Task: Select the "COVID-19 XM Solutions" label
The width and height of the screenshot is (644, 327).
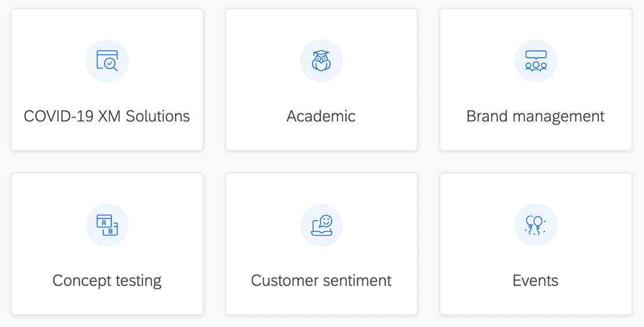Action: pyautogui.click(x=107, y=116)
